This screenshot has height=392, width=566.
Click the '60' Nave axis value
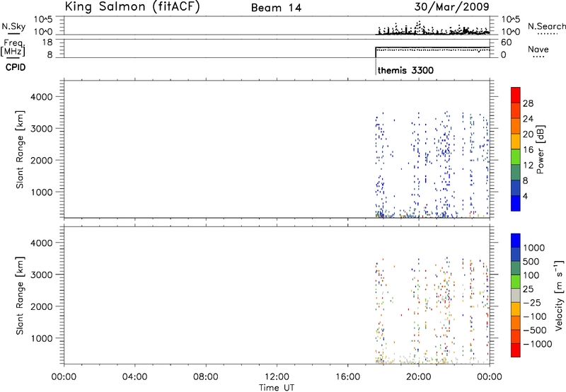click(506, 42)
